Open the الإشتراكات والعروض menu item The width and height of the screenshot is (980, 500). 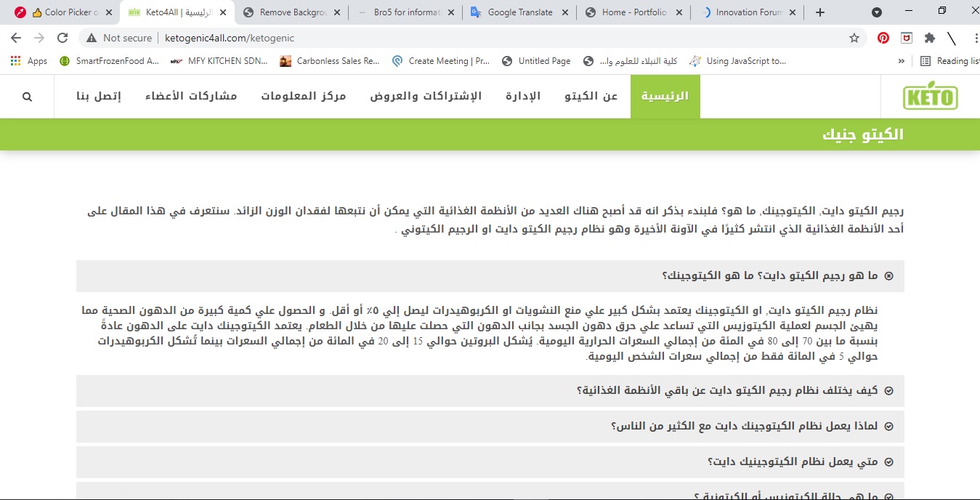click(x=426, y=96)
